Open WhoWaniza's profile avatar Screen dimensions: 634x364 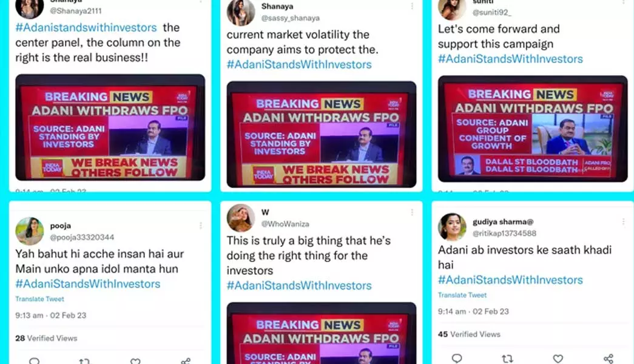[x=241, y=218]
